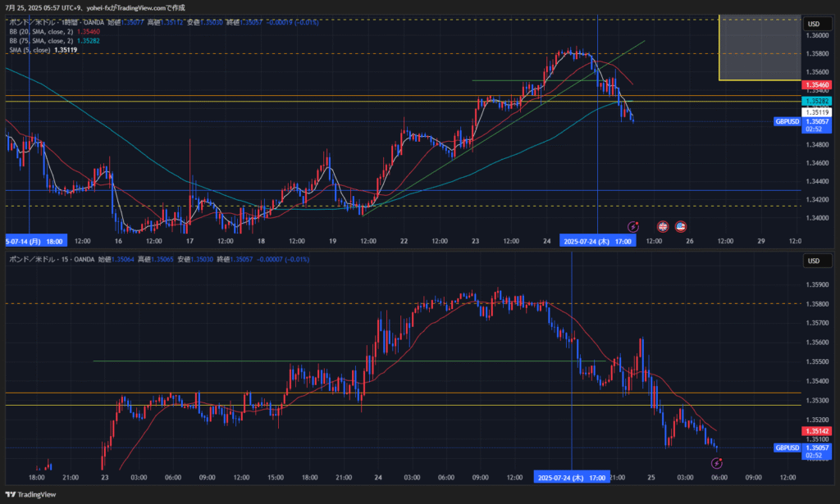Screen dimensions: 840x504
Task: Click GBPUSD symbol label on upper chart
Action: pos(787,121)
